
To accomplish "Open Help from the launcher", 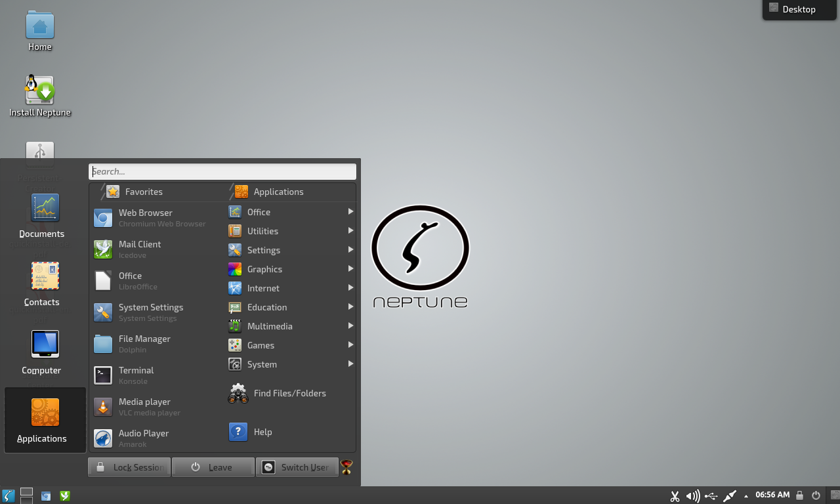I will click(x=291, y=432).
